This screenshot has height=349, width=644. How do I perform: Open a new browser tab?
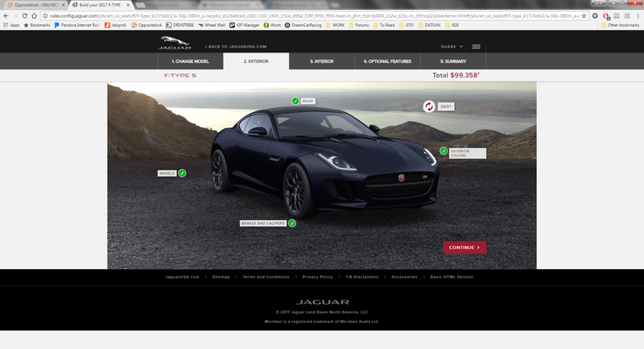coord(140,5)
